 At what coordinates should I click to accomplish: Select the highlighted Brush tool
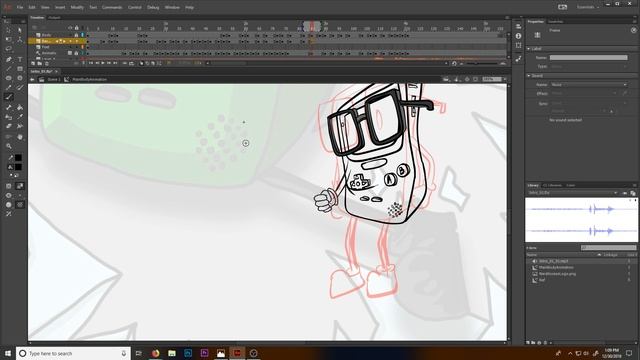click(x=9, y=97)
